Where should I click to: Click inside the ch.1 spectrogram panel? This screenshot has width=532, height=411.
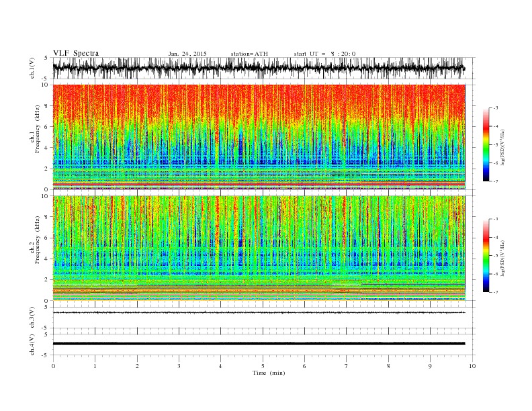tap(259, 137)
